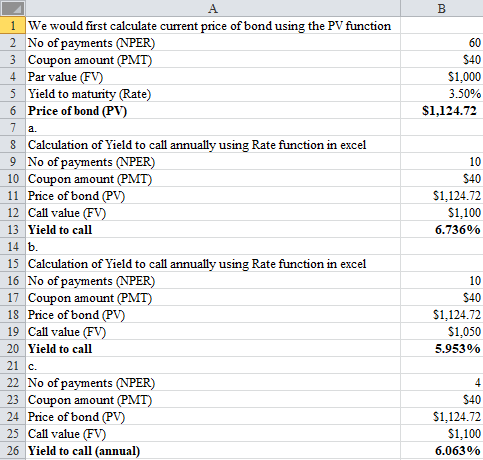Image resolution: width=483 pixels, height=460 pixels.
Task: Click 'Coupon amount (PMT)' in row 3
Action: coord(213,59)
